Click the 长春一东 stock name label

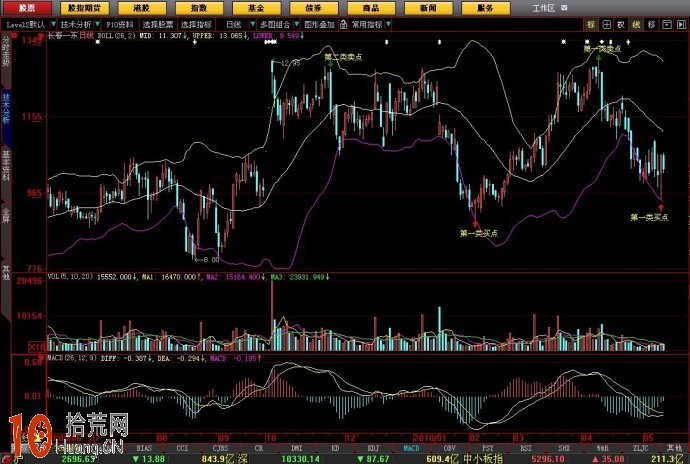tap(62, 36)
